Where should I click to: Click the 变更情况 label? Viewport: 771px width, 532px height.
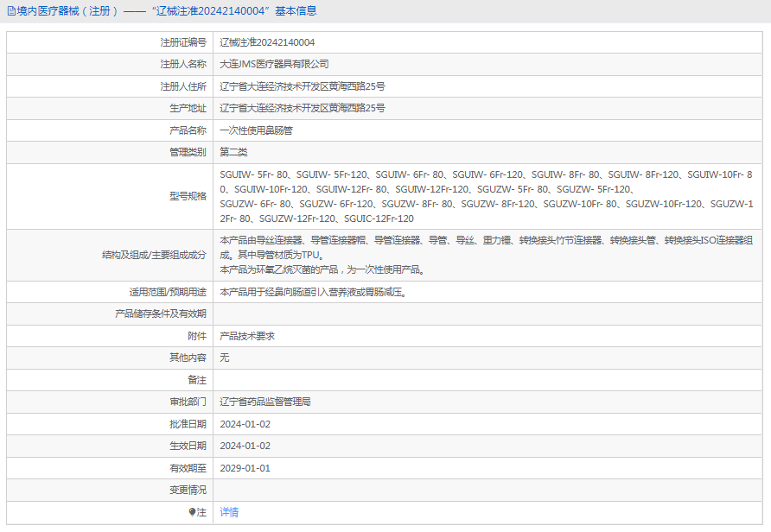(188, 490)
